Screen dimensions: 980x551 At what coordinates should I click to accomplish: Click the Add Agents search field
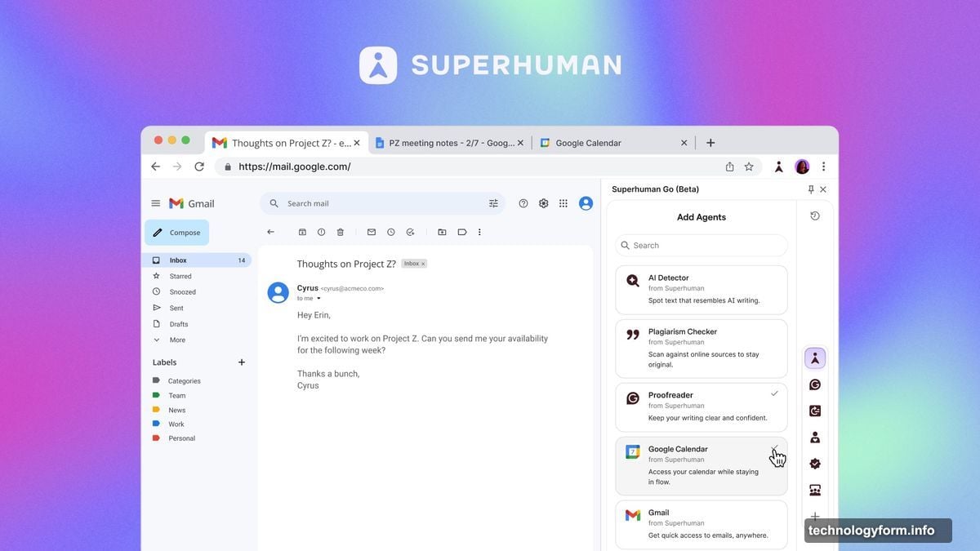tap(702, 245)
